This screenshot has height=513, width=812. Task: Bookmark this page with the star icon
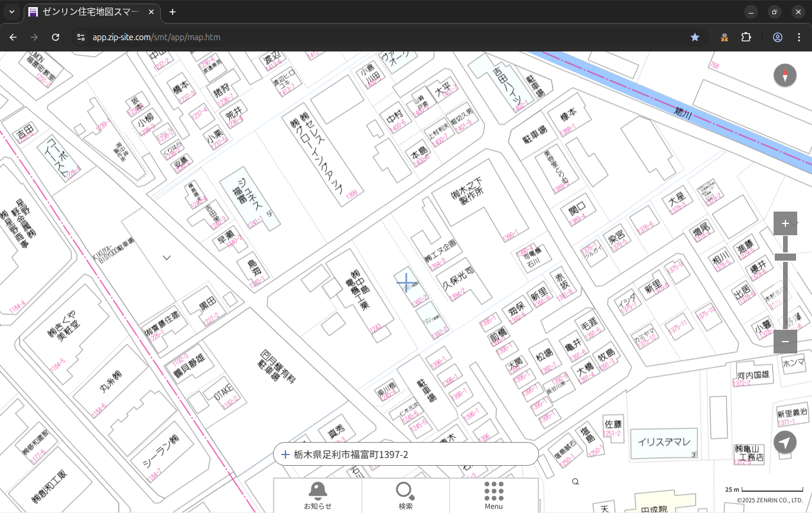(695, 37)
